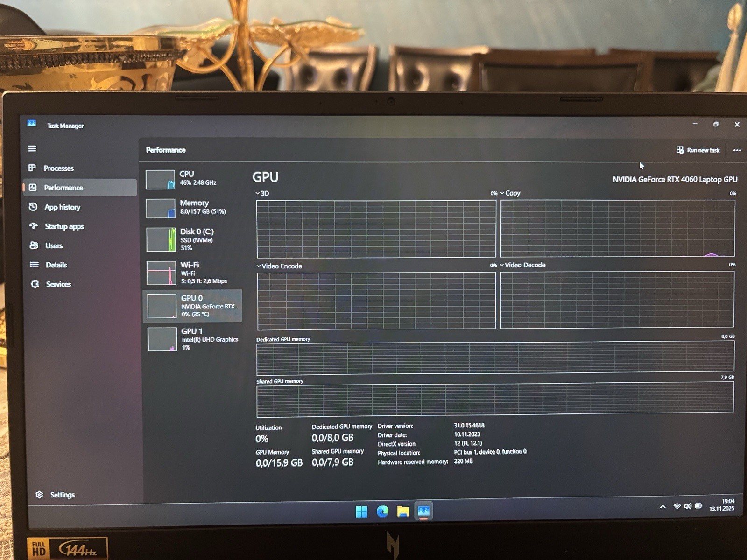Click the Startup apps gauge icon

(x=34, y=226)
